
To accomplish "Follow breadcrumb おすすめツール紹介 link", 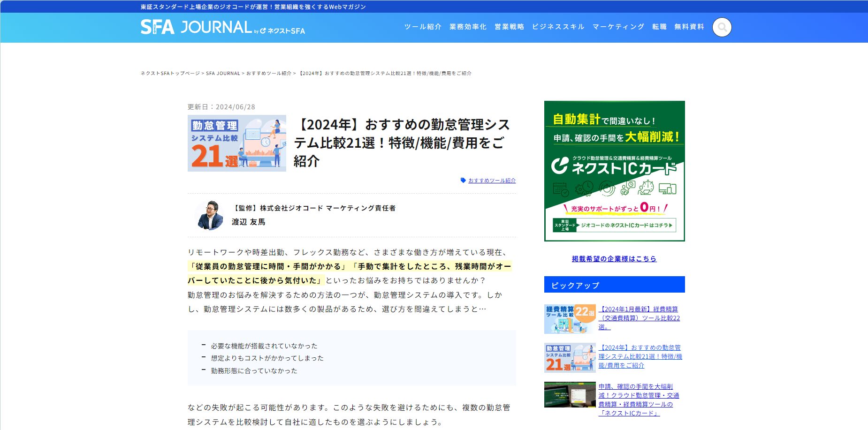I will click(269, 74).
